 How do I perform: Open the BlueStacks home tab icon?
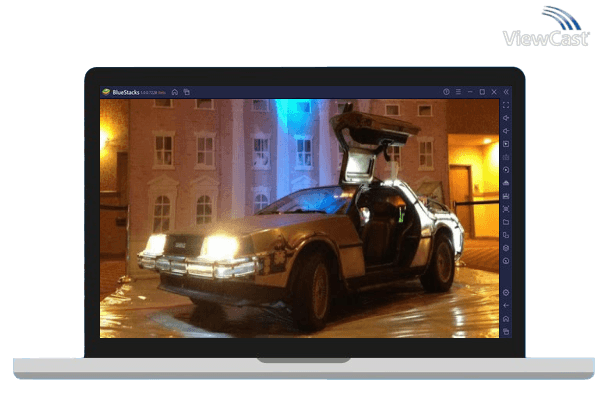[x=175, y=92]
